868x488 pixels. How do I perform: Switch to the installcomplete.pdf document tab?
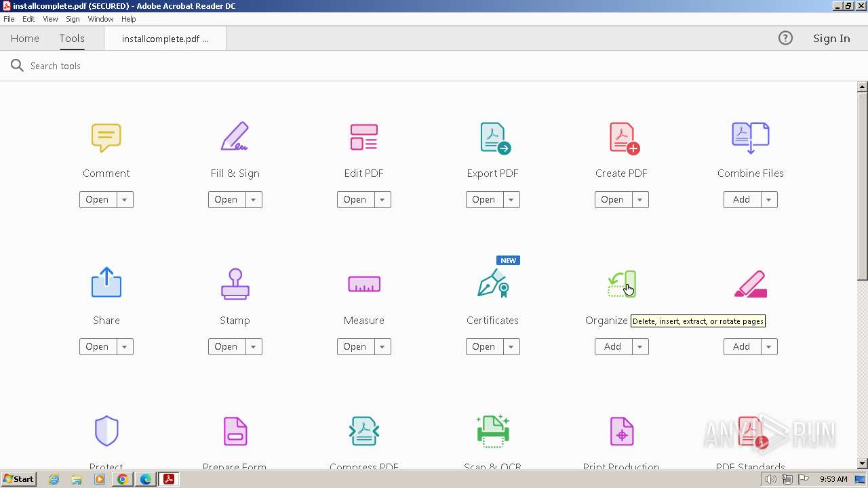pos(165,39)
